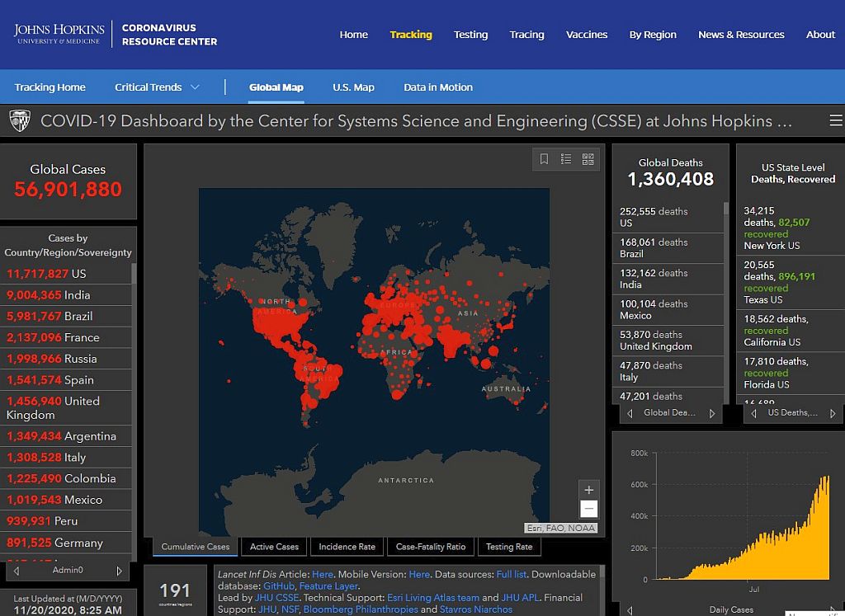Open the About page link
Screen dimensions: 845x616
(x=820, y=35)
